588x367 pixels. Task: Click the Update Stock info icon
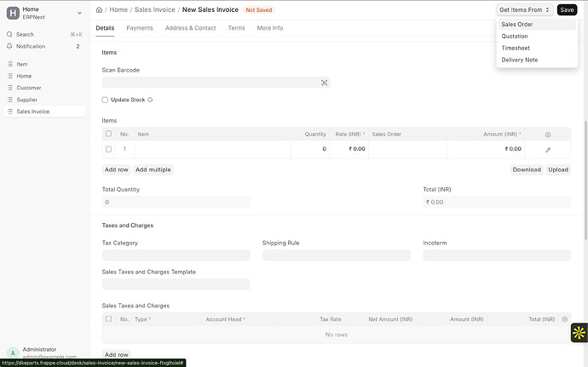[150, 100]
